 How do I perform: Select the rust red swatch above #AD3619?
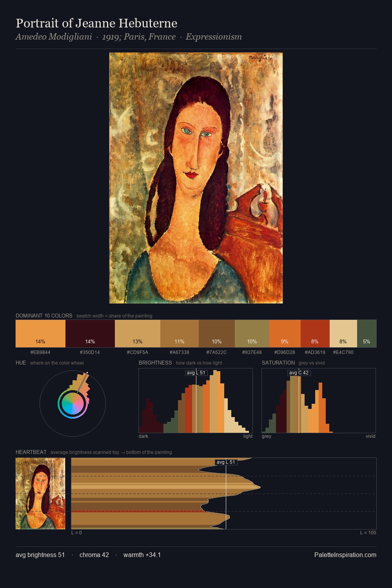pyautogui.click(x=315, y=334)
